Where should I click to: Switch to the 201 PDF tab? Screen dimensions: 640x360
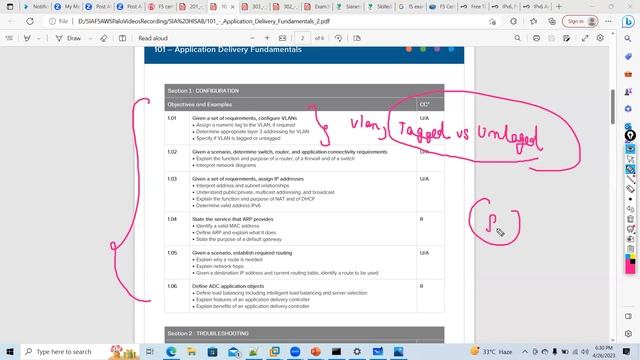coord(192,7)
